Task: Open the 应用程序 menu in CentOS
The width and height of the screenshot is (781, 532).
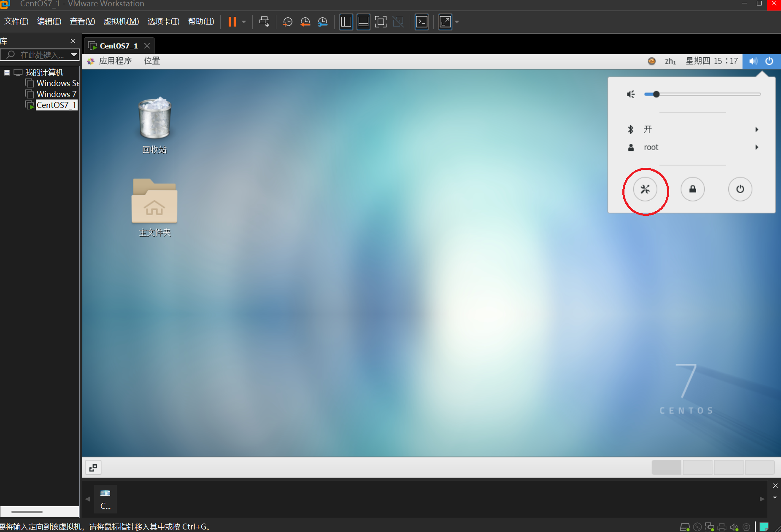Action: (115, 61)
